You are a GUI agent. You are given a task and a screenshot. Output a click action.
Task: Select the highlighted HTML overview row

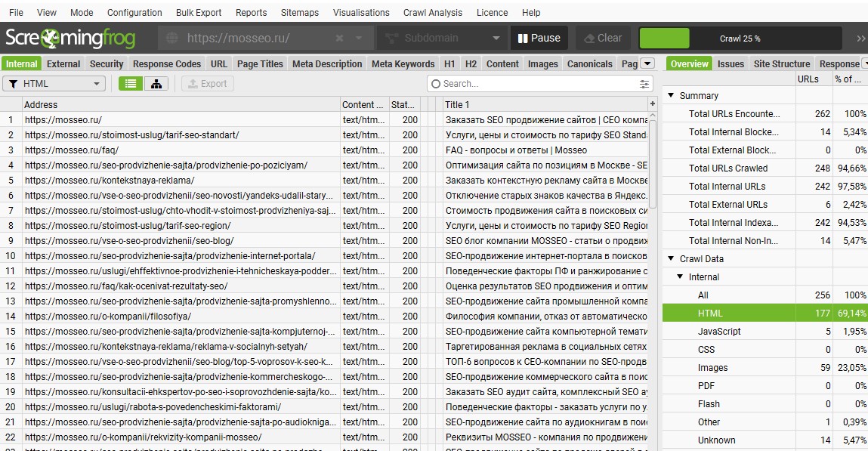(765, 314)
